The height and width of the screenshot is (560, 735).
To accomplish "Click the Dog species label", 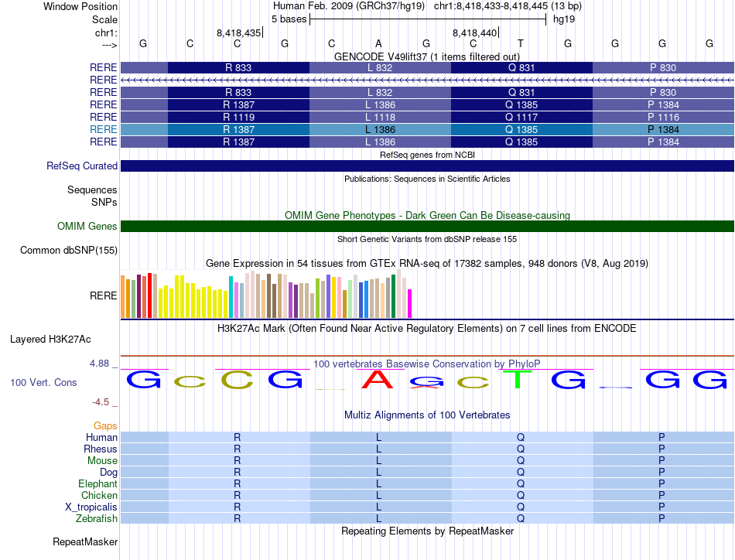I will (108, 473).
